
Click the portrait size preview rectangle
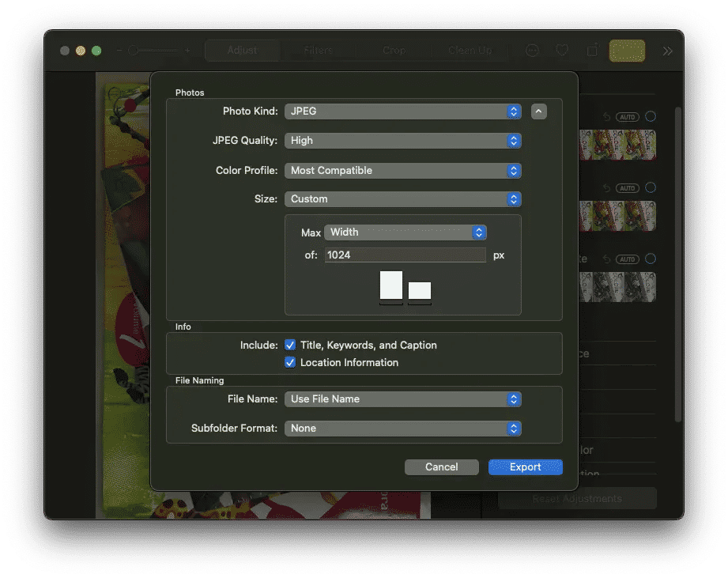391,285
